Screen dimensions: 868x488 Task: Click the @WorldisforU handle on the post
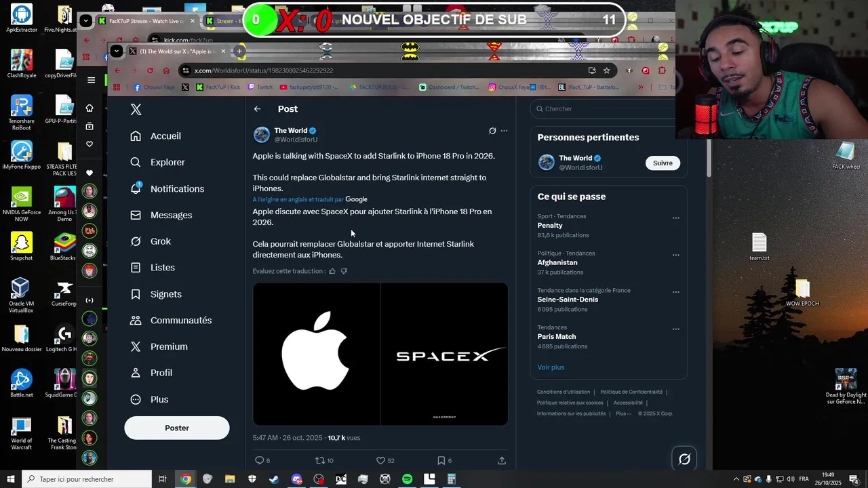(x=296, y=140)
